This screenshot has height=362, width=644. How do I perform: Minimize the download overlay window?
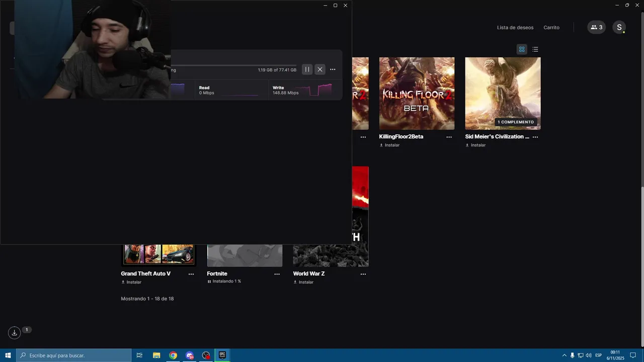[x=325, y=6]
